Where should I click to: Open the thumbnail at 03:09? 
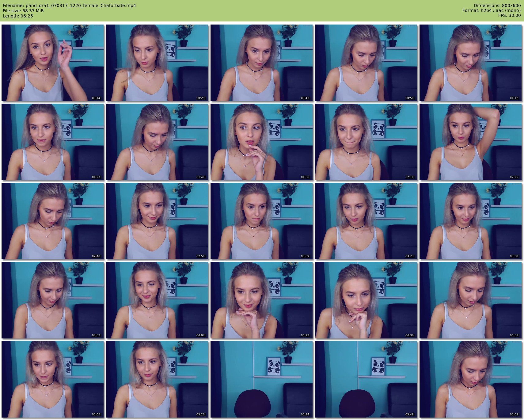tap(262, 221)
